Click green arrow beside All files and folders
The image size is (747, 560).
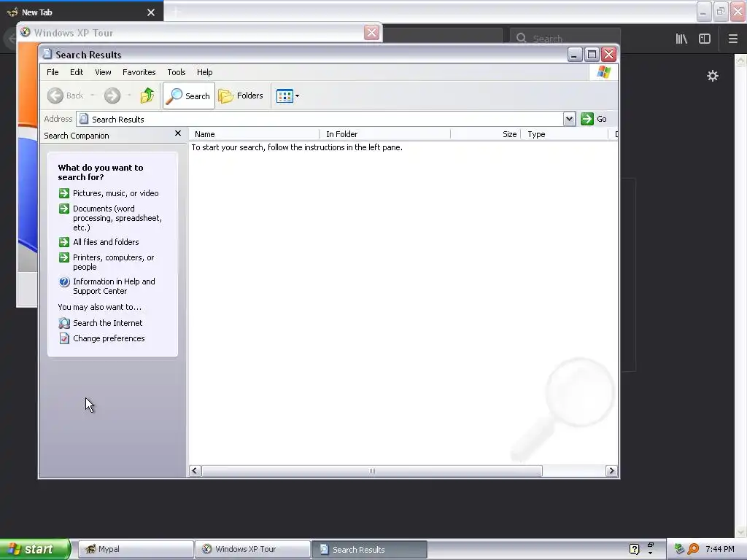[64, 242]
